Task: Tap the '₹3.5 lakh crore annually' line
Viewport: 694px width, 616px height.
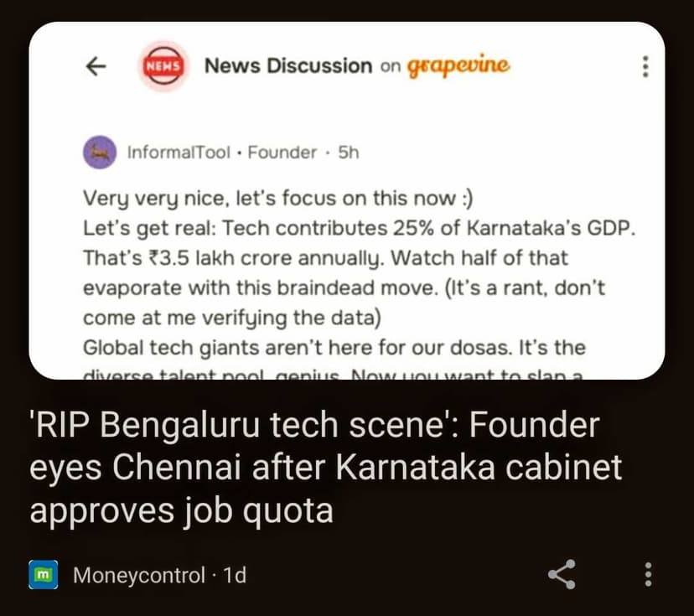Action: coord(231,258)
